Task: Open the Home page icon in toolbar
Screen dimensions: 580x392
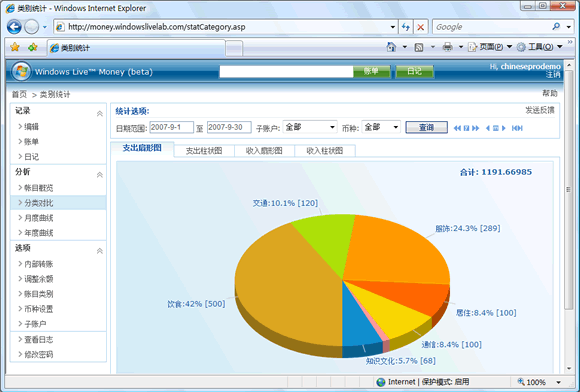Action: (x=391, y=47)
